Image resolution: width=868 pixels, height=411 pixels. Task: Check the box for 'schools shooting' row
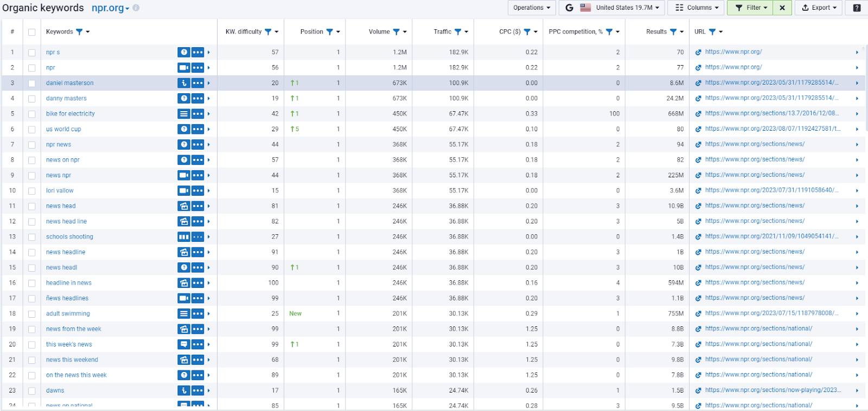click(x=32, y=237)
